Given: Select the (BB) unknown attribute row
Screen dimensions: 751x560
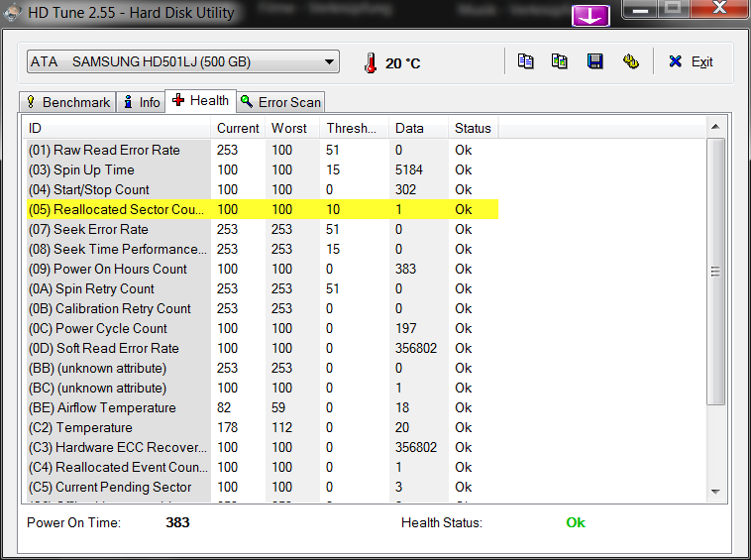Looking at the screenshot, I should pos(261,368).
